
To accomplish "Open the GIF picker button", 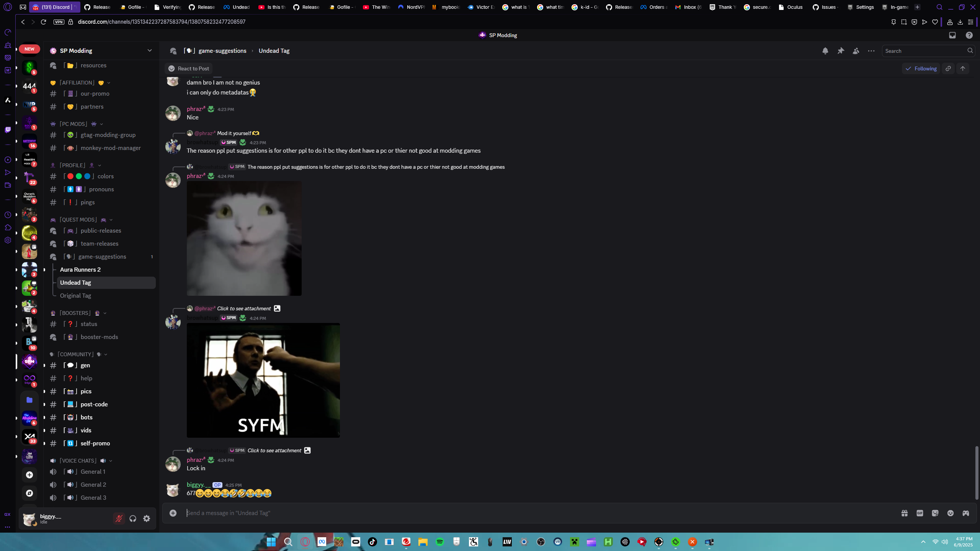I will (x=920, y=513).
